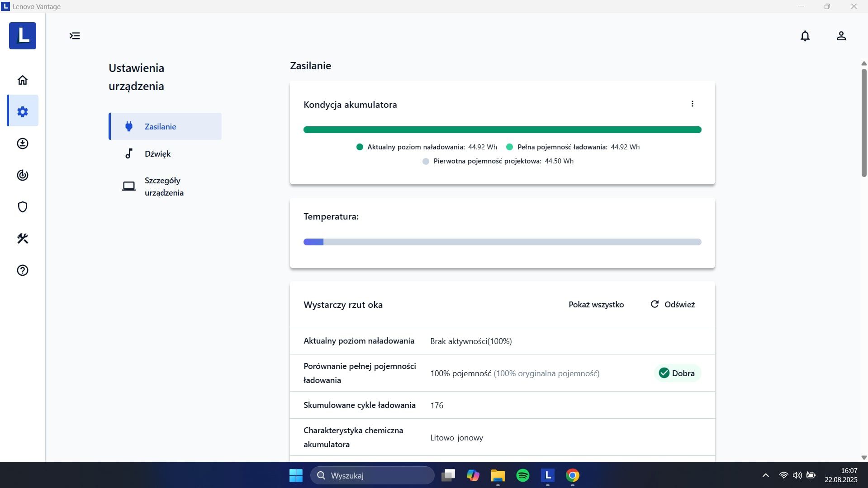Open Device settings gear icon in sidebar
868x488 pixels.
pos(23,111)
